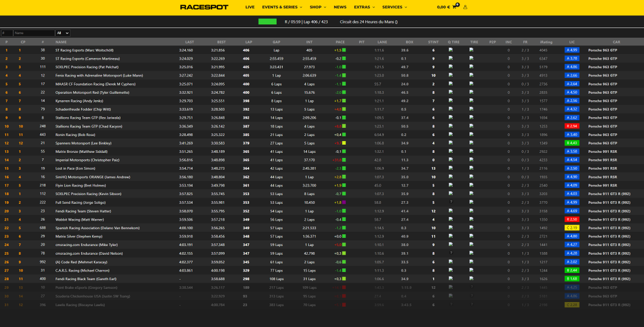The width and height of the screenshot is (644, 327).
Task: Open the News page
Action: click(340, 7)
